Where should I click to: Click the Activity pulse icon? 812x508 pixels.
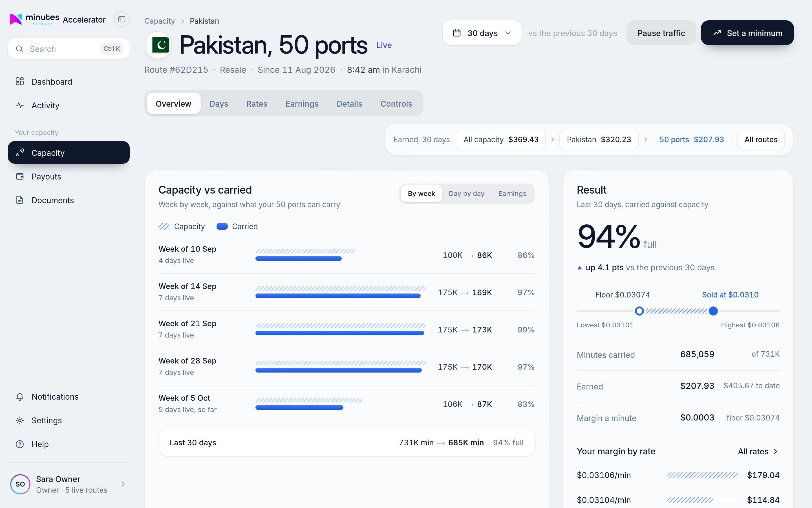click(20, 106)
